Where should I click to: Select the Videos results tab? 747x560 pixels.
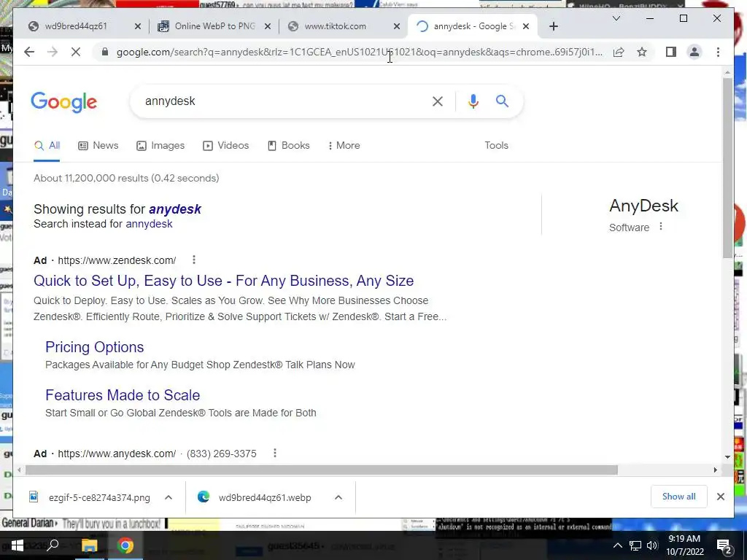pyautogui.click(x=226, y=146)
